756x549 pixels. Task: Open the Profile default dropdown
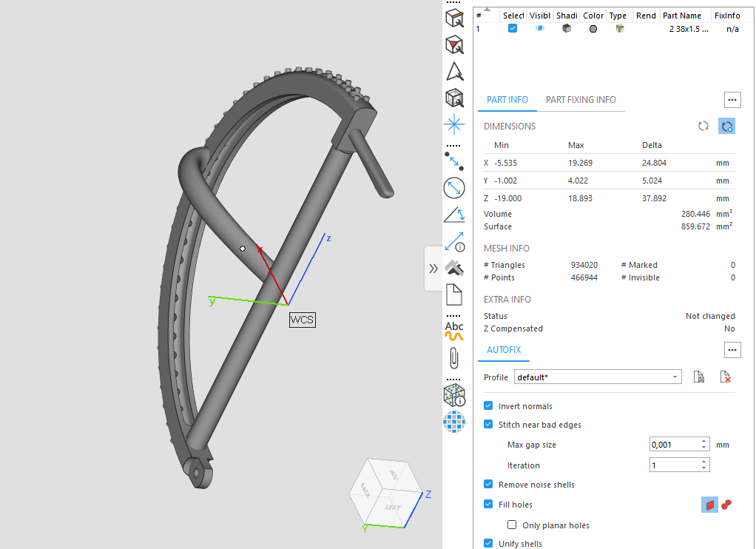pos(598,377)
